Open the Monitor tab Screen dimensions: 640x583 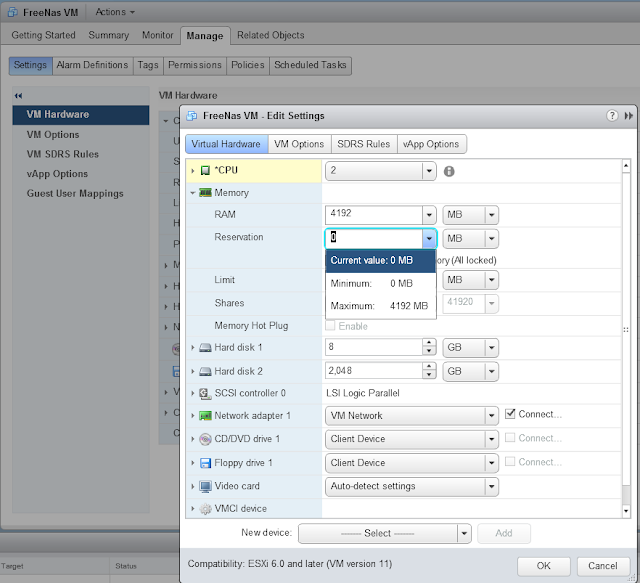pyautogui.click(x=158, y=35)
